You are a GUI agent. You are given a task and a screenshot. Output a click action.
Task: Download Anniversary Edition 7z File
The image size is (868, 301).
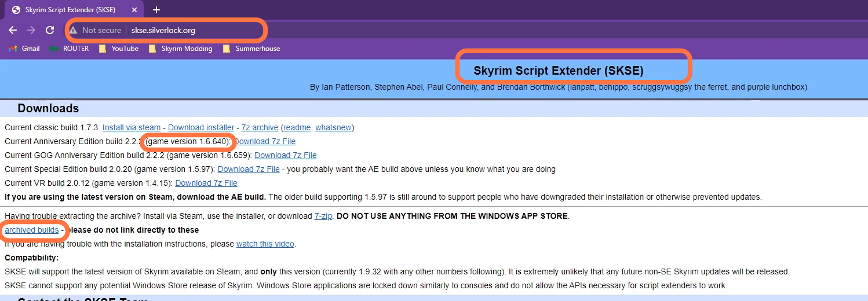point(265,141)
